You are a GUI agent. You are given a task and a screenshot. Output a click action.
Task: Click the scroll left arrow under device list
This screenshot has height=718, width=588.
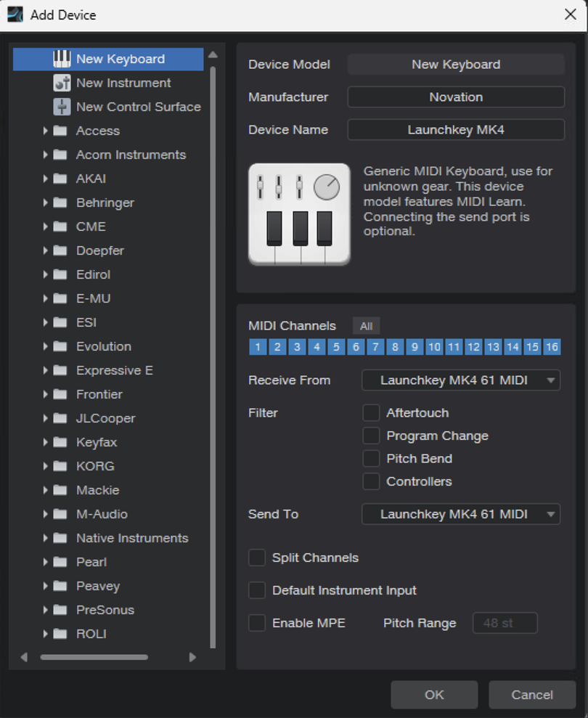pyautogui.click(x=24, y=657)
